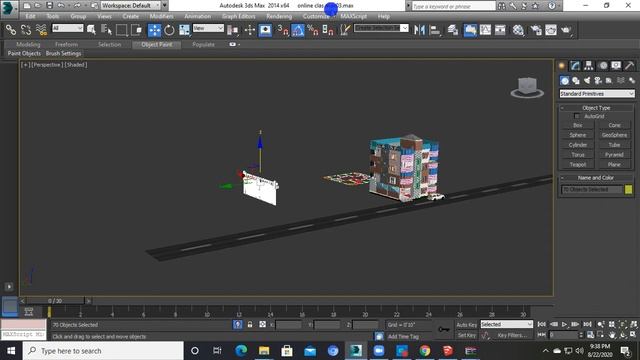
Task: Collapse the Name and Color rollout
Action: tap(596, 178)
